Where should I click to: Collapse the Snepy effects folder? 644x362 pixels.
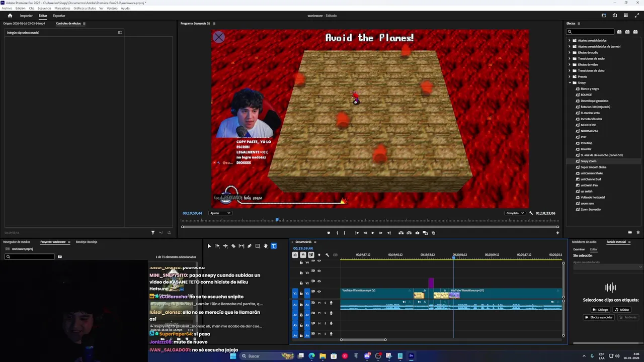click(x=570, y=82)
